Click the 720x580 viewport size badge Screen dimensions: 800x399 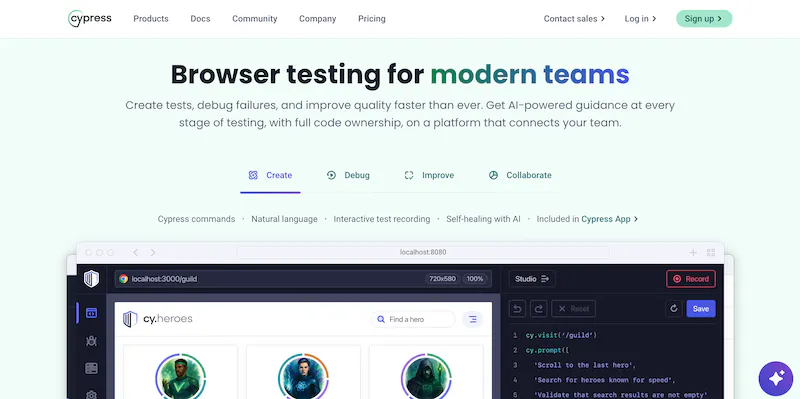click(x=443, y=279)
